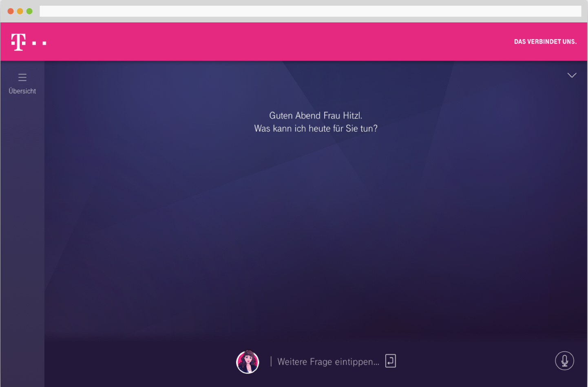
Task: Activate voice input with the microphone icon
Action: (x=564, y=361)
